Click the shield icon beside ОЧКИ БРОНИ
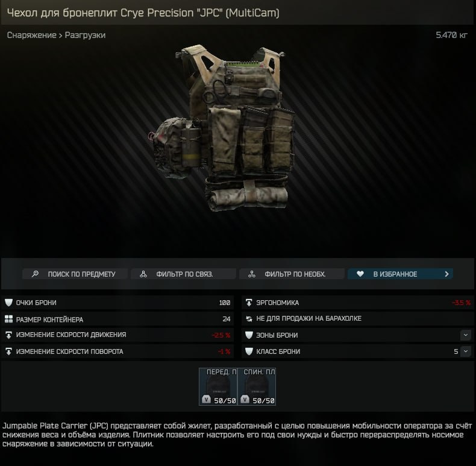This screenshot has height=466, width=476. point(9,302)
